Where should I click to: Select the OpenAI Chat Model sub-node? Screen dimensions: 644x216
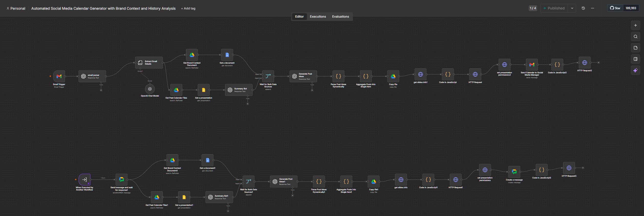click(x=150, y=89)
